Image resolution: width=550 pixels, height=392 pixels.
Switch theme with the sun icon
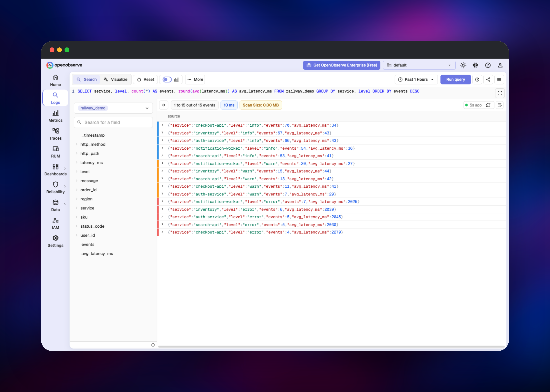click(x=463, y=65)
